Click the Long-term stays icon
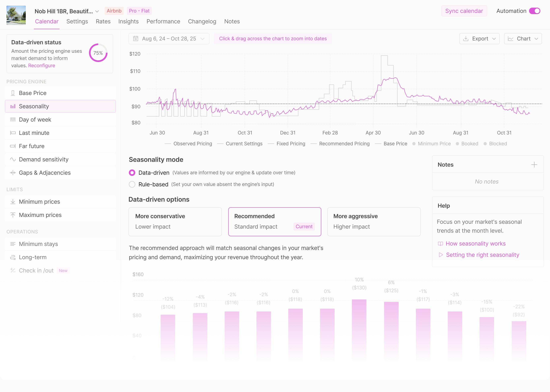The image size is (550, 392). click(13, 257)
